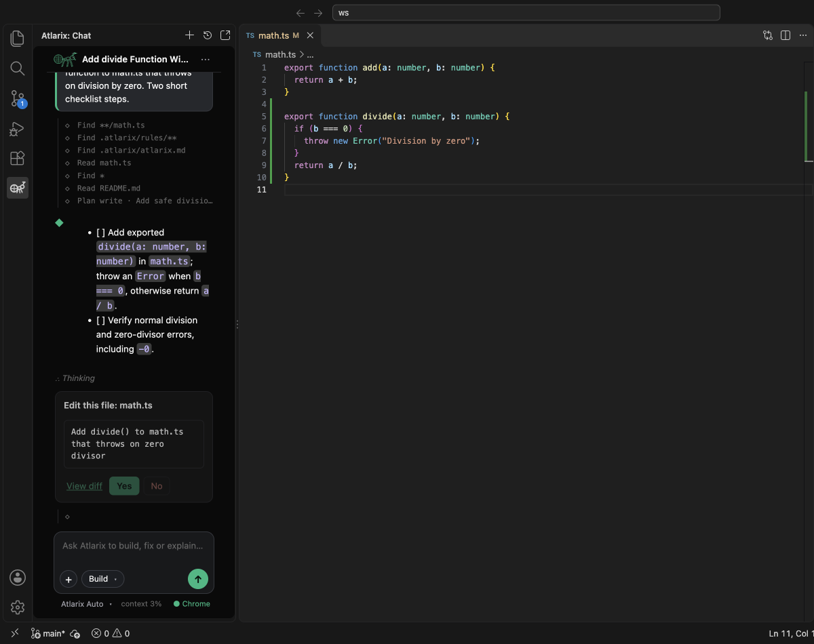Select the Atlarix ant icon in activity bar
Image resolution: width=814 pixels, height=644 pixels.
point(18,188)
